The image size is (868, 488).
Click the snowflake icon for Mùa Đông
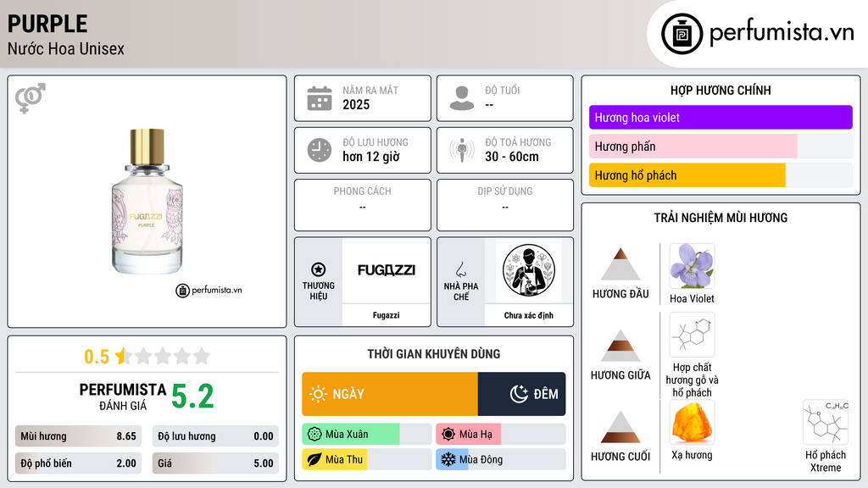coord(448,459)
